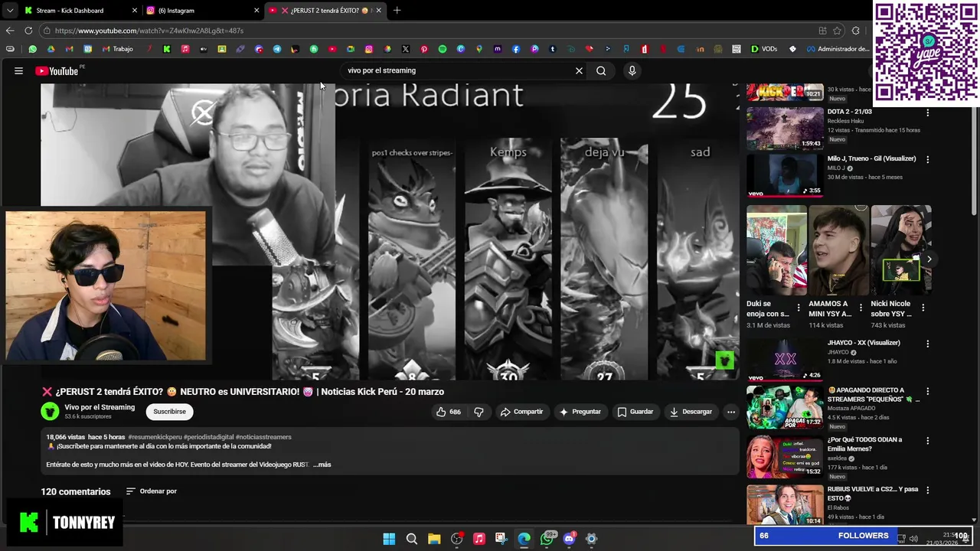Click the Descargar download button

pos(691,412)
